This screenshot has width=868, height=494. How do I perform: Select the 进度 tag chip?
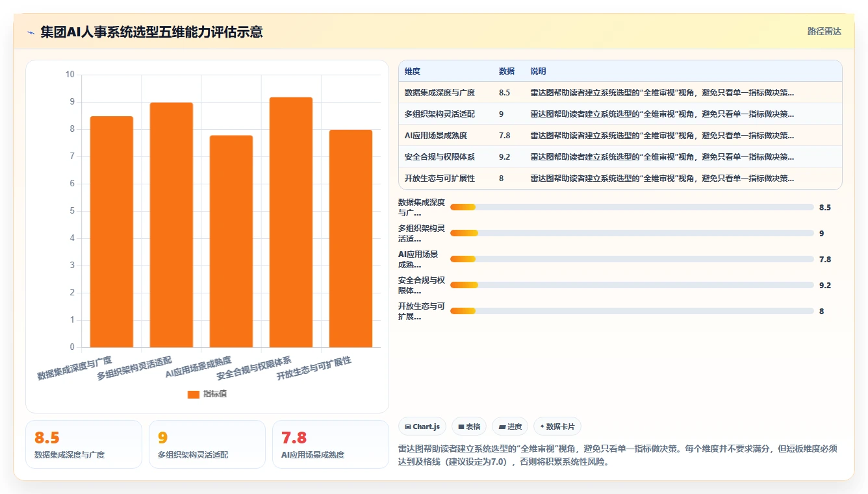click(510, 426)
